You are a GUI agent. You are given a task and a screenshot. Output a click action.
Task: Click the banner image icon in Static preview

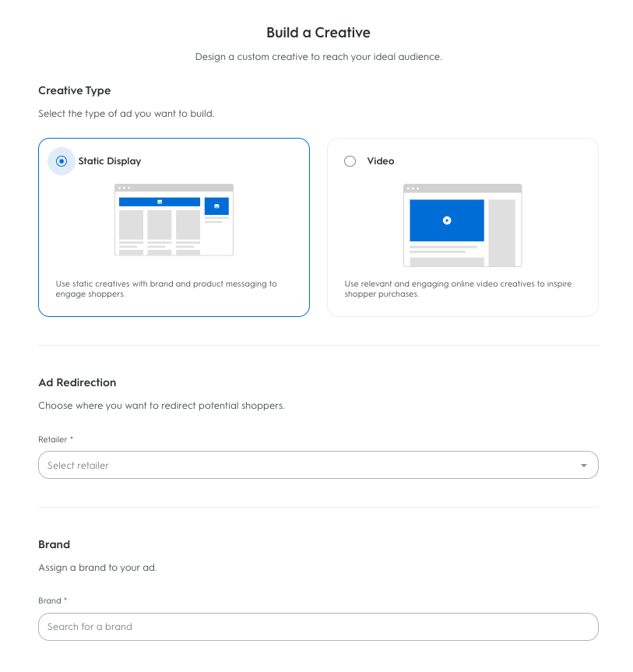coord(160,202)
